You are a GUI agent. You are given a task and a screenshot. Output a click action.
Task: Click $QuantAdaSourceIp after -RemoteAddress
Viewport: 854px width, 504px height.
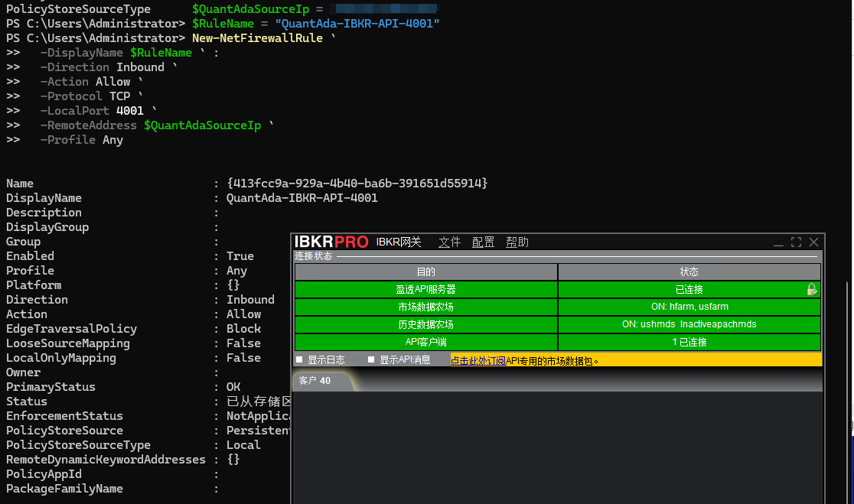tap(202, 125)
